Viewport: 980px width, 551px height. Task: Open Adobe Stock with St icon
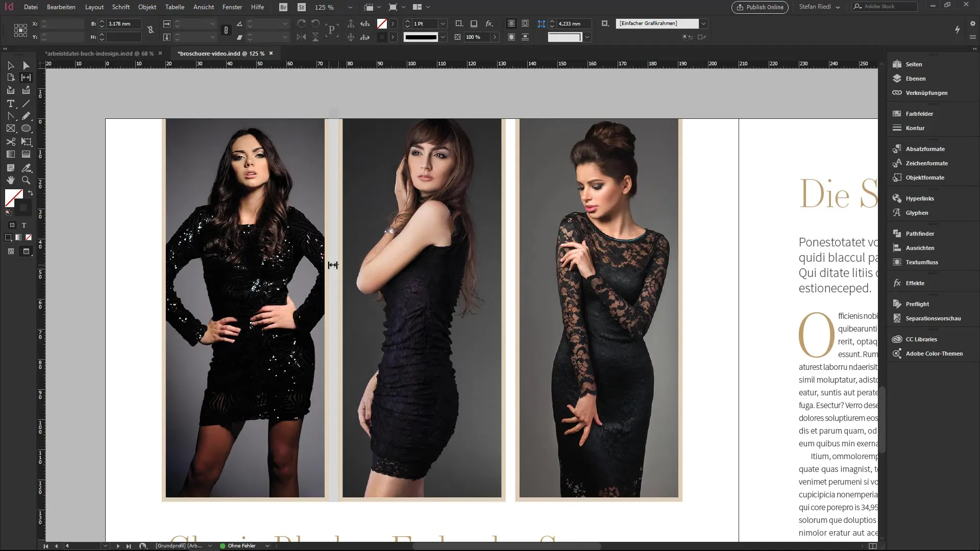[x=302, y=7]
